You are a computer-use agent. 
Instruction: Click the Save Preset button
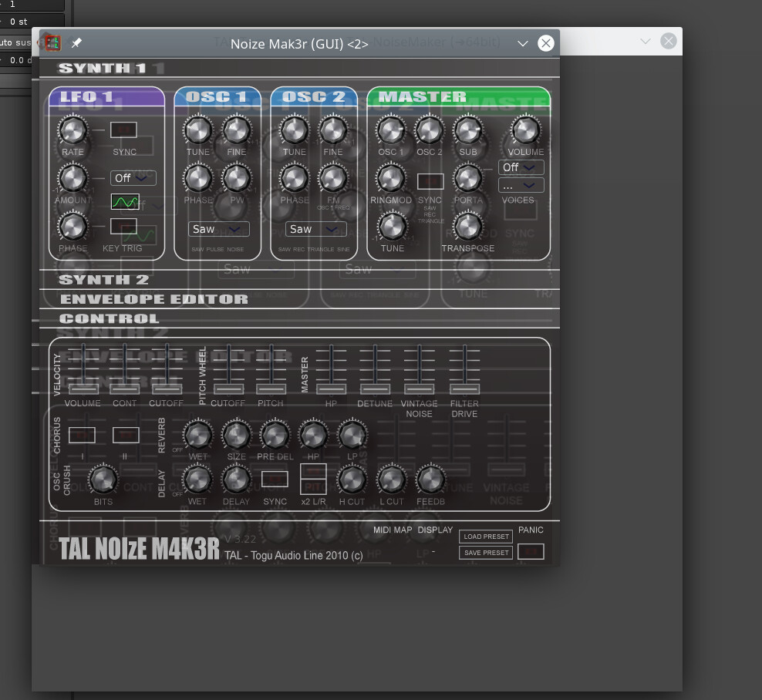tap(486, 553)
